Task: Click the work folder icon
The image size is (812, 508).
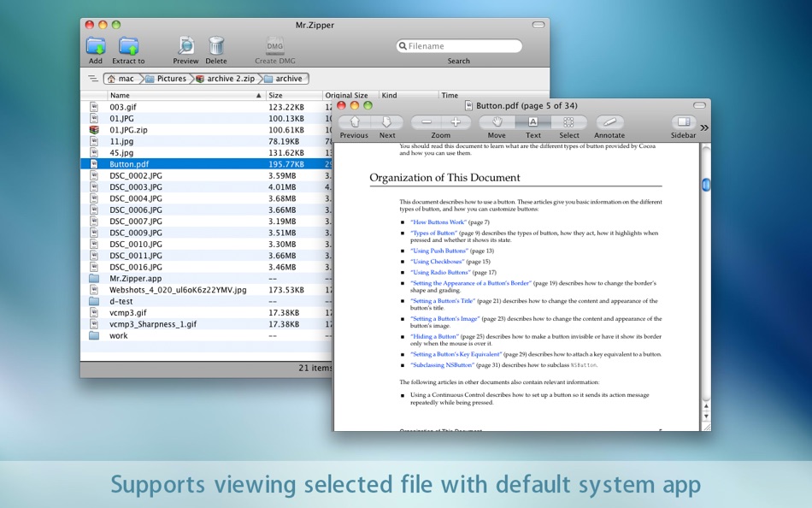Action: tap(94, 335)
